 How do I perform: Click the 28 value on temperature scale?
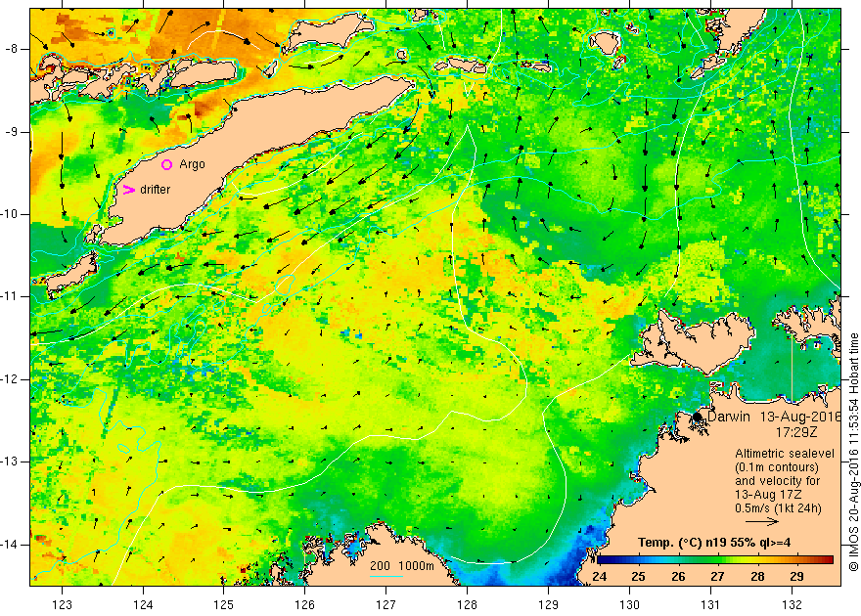pyautogui.click(x=757, y=577)
